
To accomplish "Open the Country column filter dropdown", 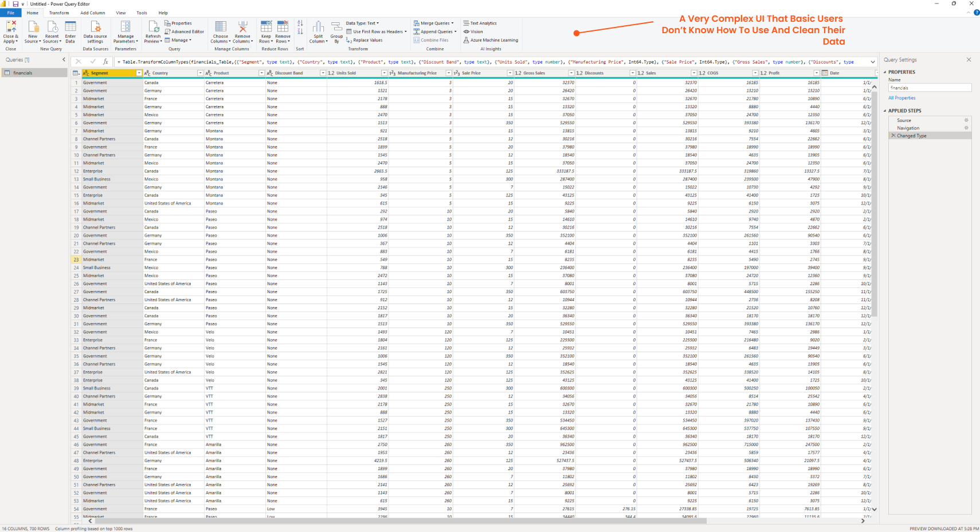I will coord(200,73).
